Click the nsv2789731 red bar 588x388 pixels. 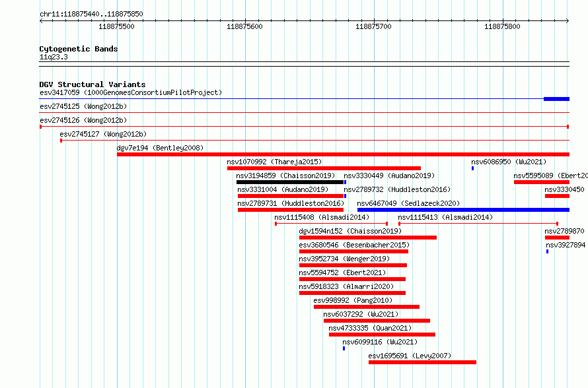click(291, 210)
